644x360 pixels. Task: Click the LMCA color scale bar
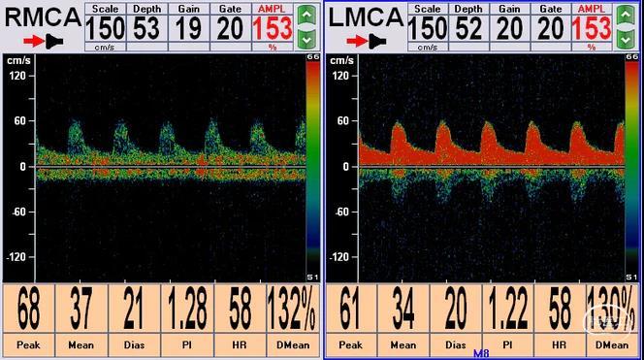631,167
